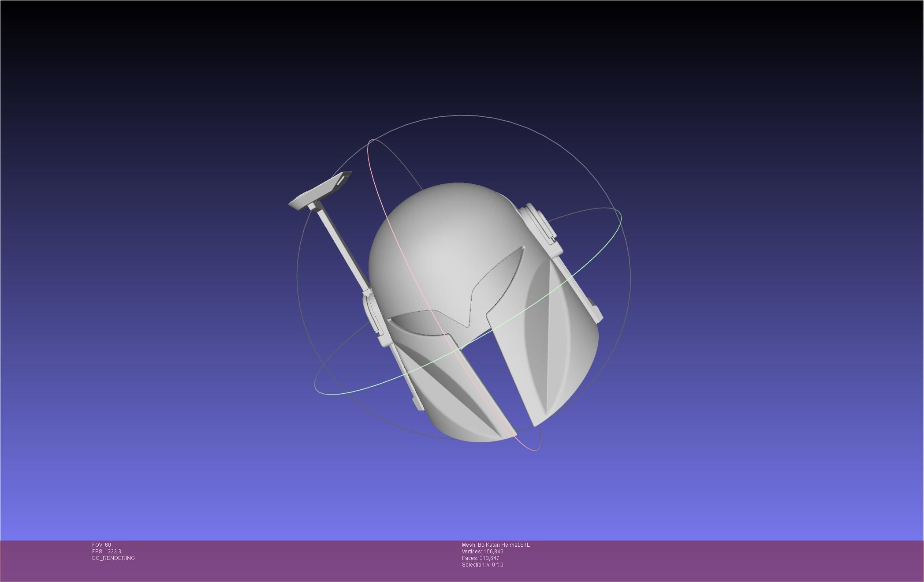Screen dimensions: 924x582
Task: Click the 'BO_RENDERING' status label
Action: (x=113, y=558)
